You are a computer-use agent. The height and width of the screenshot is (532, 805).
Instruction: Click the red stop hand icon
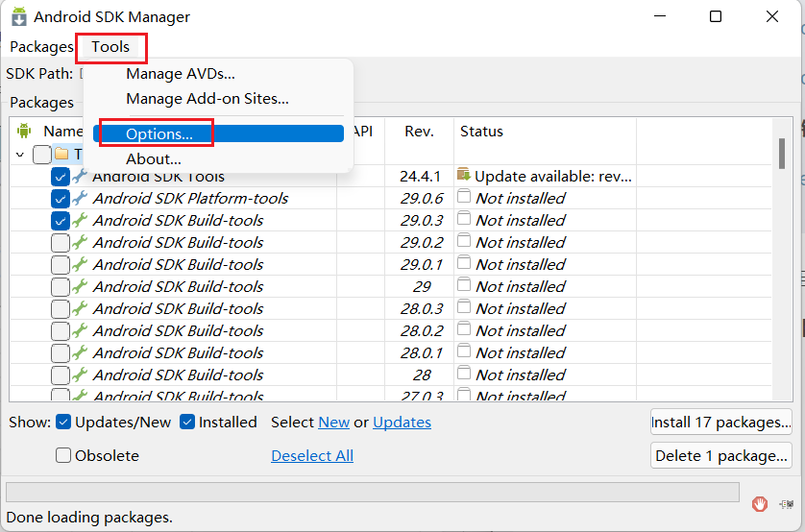760,504
